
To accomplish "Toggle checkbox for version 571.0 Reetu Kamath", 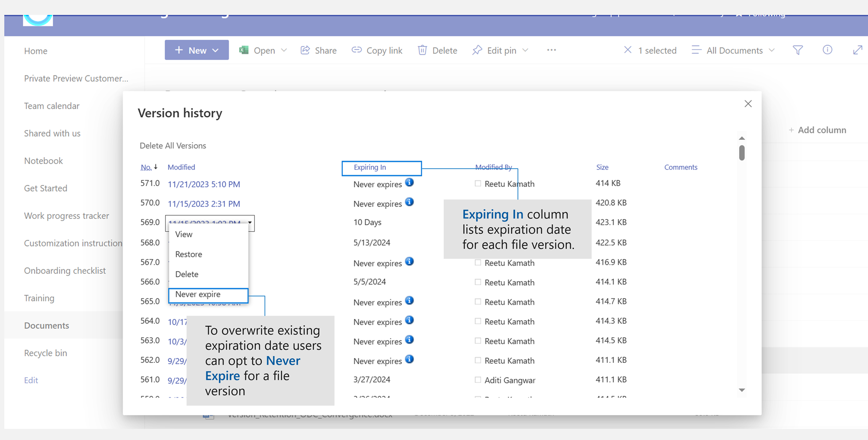I will point(478,183).
